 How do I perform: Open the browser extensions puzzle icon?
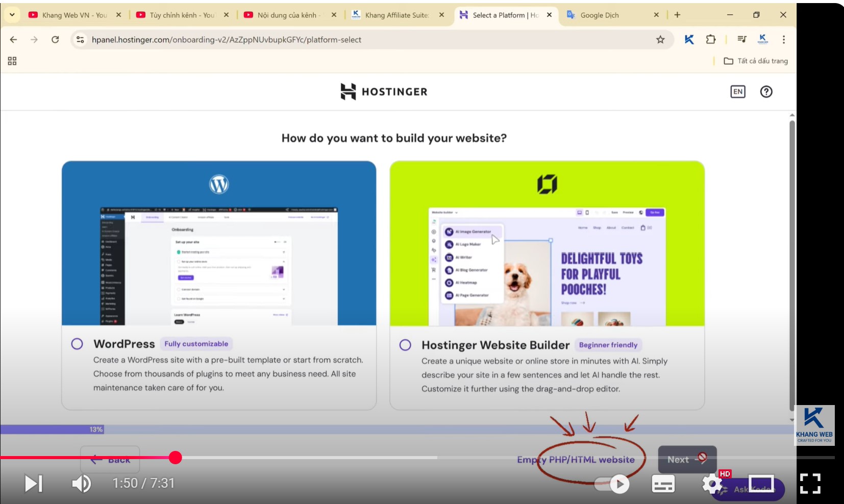710,40
